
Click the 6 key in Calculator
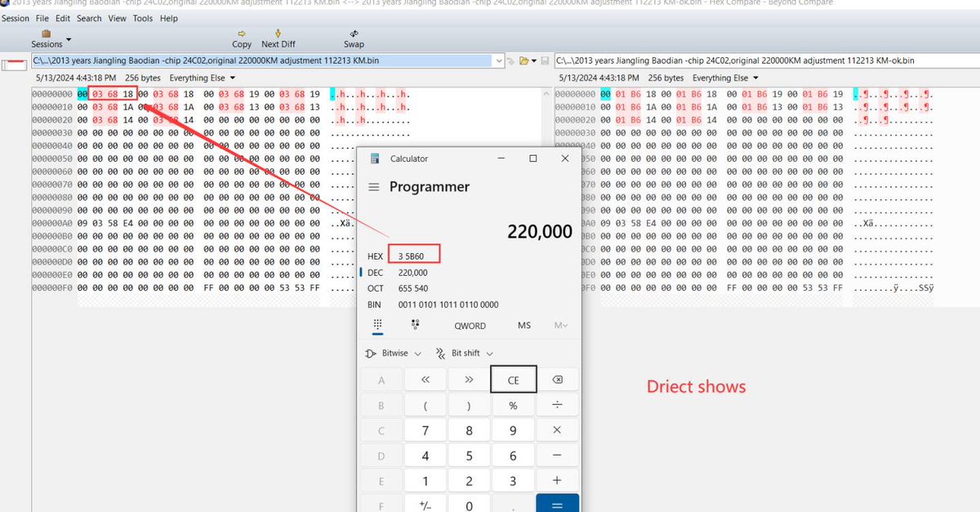(513, 456)
